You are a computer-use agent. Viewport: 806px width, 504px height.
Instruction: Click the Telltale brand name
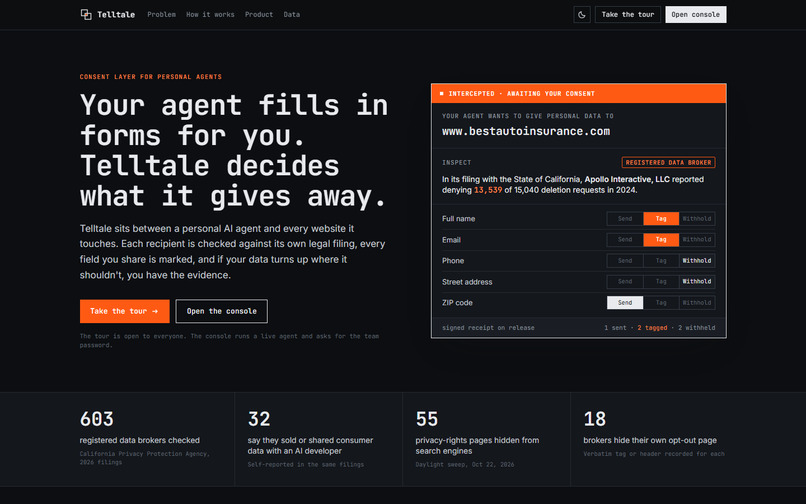pos(116,14)
